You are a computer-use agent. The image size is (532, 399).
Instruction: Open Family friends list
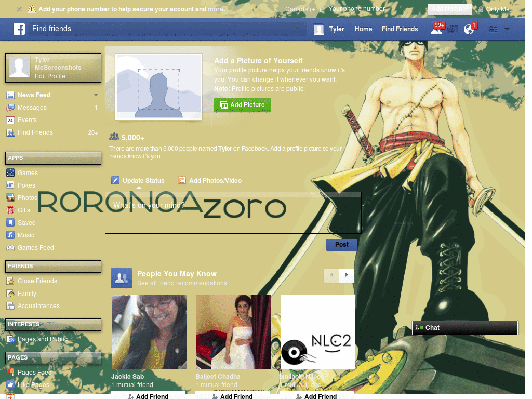pyautogui.click(x=26, y=294)
